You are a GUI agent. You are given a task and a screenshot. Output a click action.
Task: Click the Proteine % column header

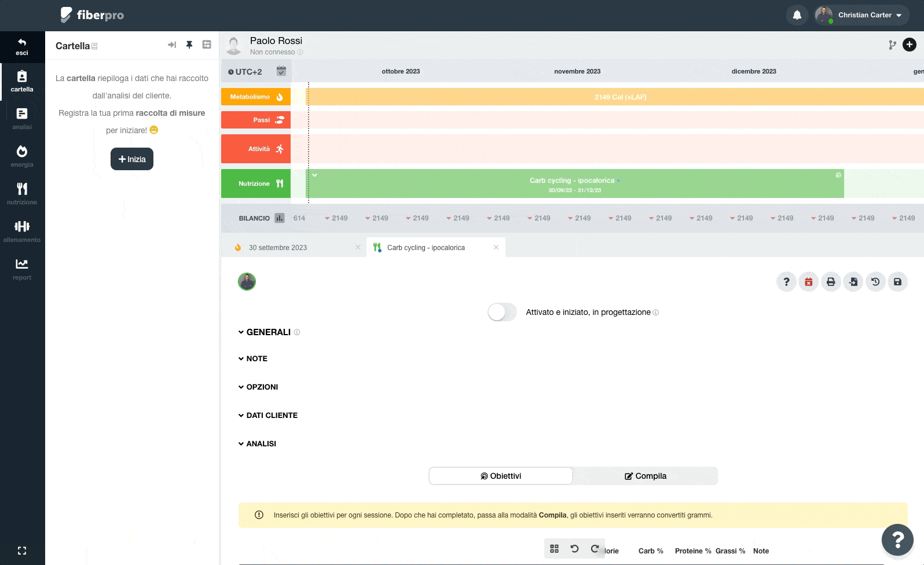tap(693, 551)
